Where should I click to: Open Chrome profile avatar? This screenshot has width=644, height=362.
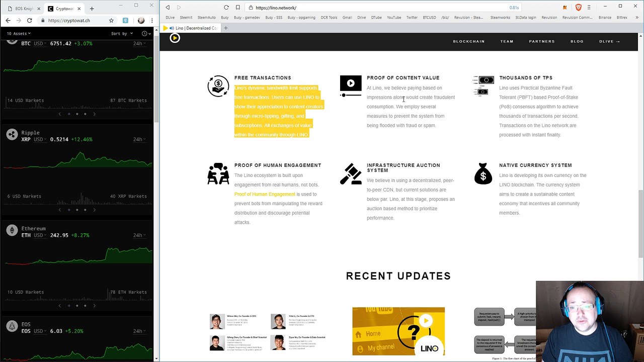tap(141, 21)
